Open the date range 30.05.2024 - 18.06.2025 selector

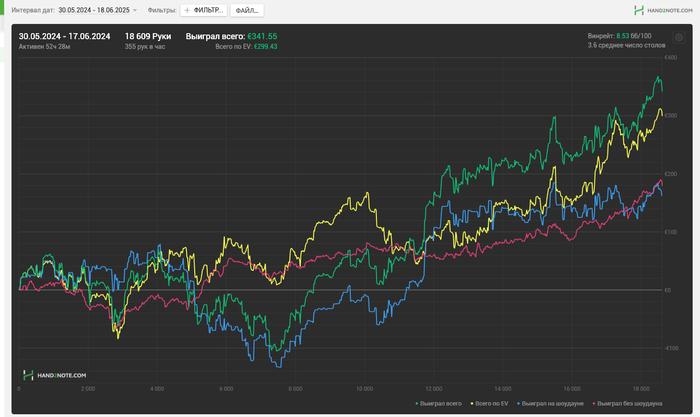(94, 10)
